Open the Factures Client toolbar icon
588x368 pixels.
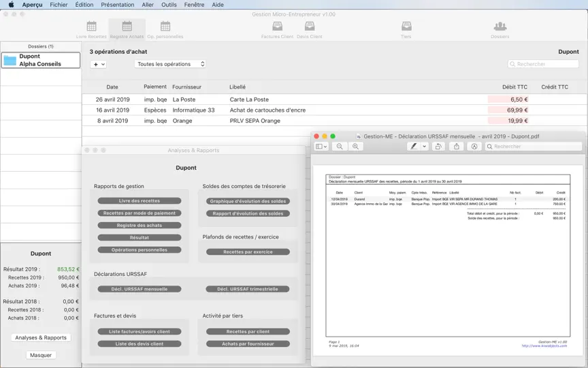click(277, 30)
